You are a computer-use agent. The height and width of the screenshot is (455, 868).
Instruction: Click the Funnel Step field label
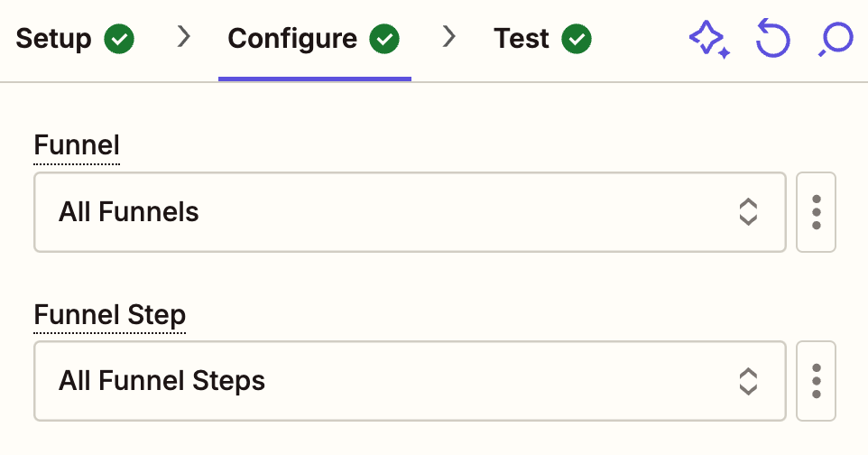coord(109,314)
